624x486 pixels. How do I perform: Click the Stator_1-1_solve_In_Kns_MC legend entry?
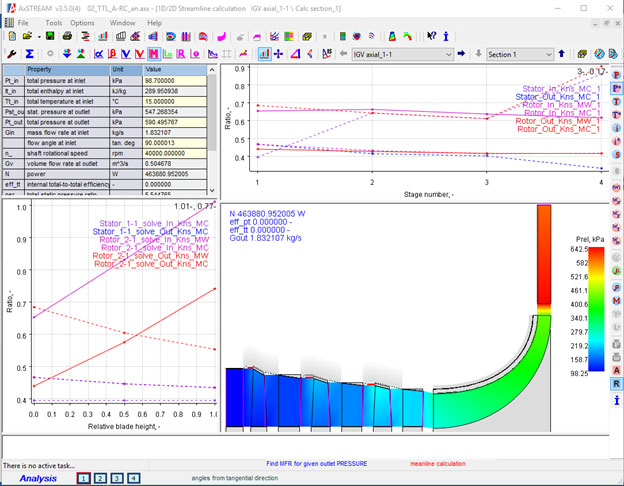(154, 223)
